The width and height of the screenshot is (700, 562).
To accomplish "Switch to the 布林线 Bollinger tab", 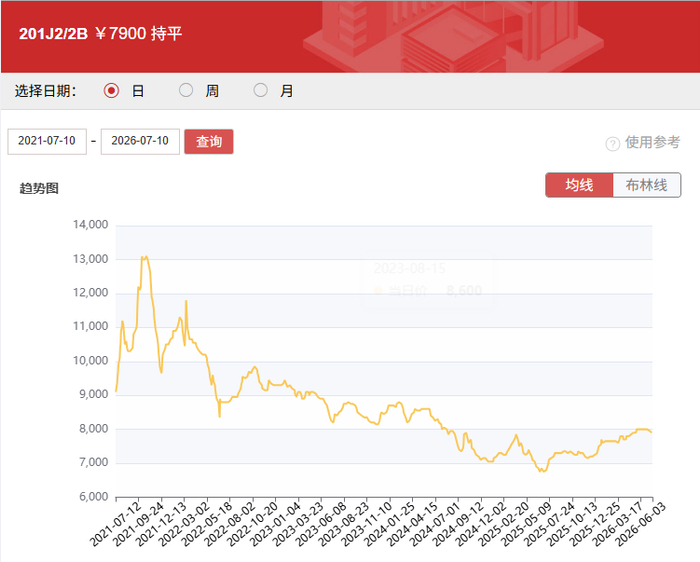I will tap(646, 185).
